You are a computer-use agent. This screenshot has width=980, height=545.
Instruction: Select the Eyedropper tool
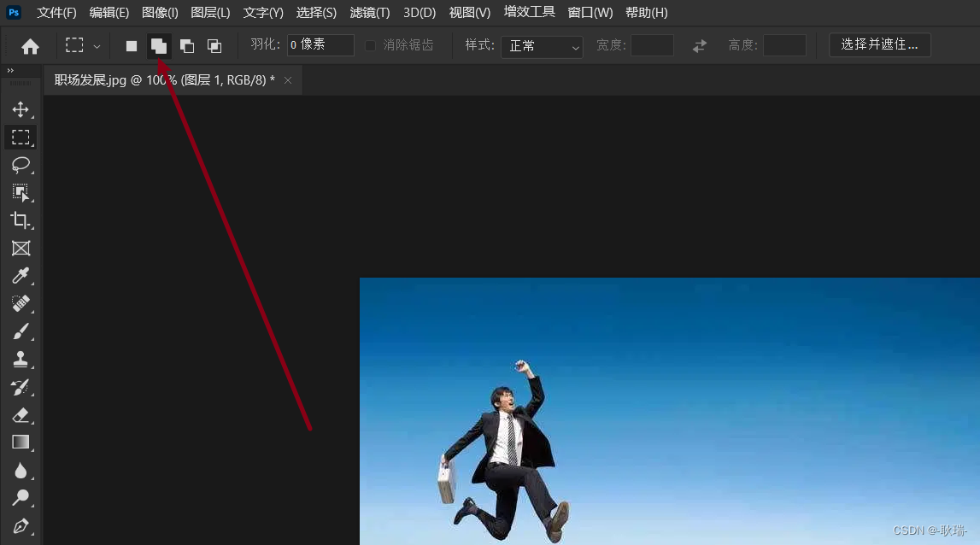pyautogui.click(x=21, y=275)
